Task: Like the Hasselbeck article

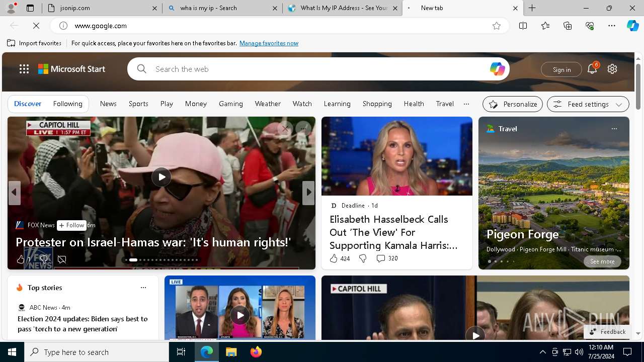Action: [334, 258]
